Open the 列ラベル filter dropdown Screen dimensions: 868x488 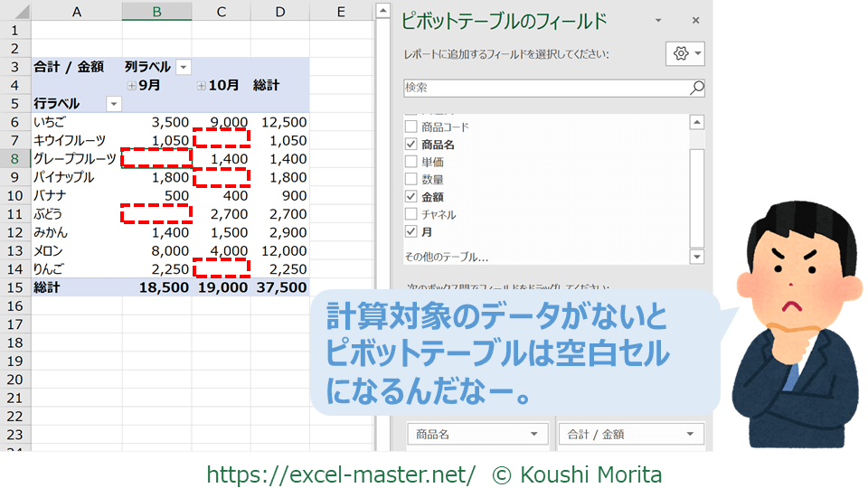[x=184, y=67]
